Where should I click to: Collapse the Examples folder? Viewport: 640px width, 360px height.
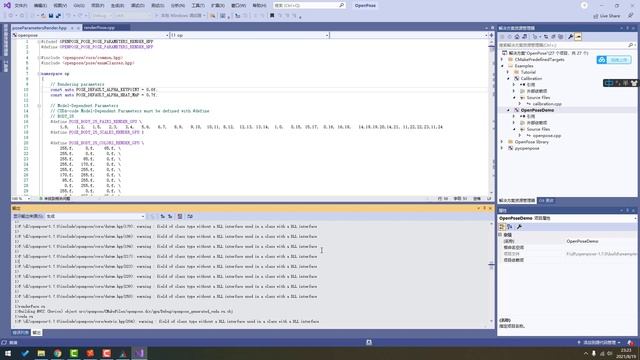pos(502,66)
